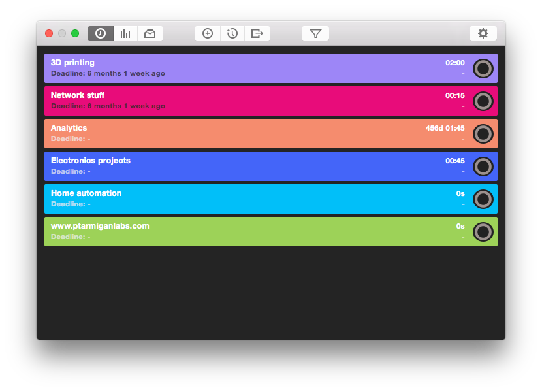542x392 pixels.
Task: Select the www.ptarmiganlabs.com task title
Action: tap(100, 226)
